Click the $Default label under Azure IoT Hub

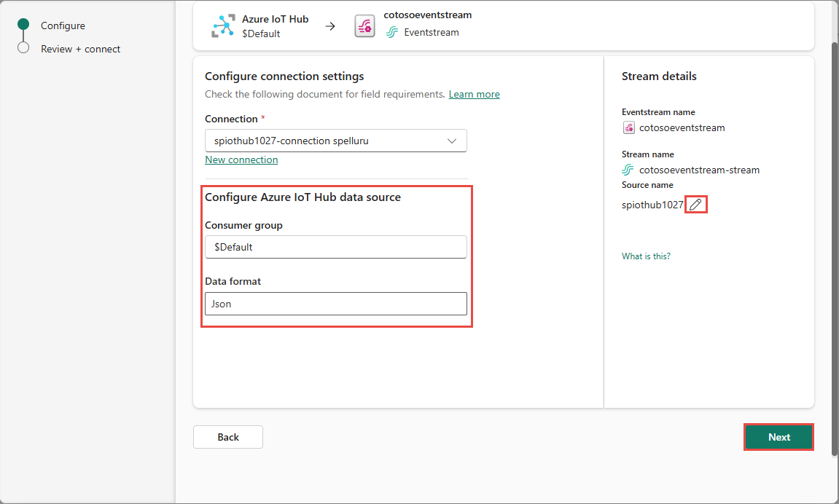point(261,34)
